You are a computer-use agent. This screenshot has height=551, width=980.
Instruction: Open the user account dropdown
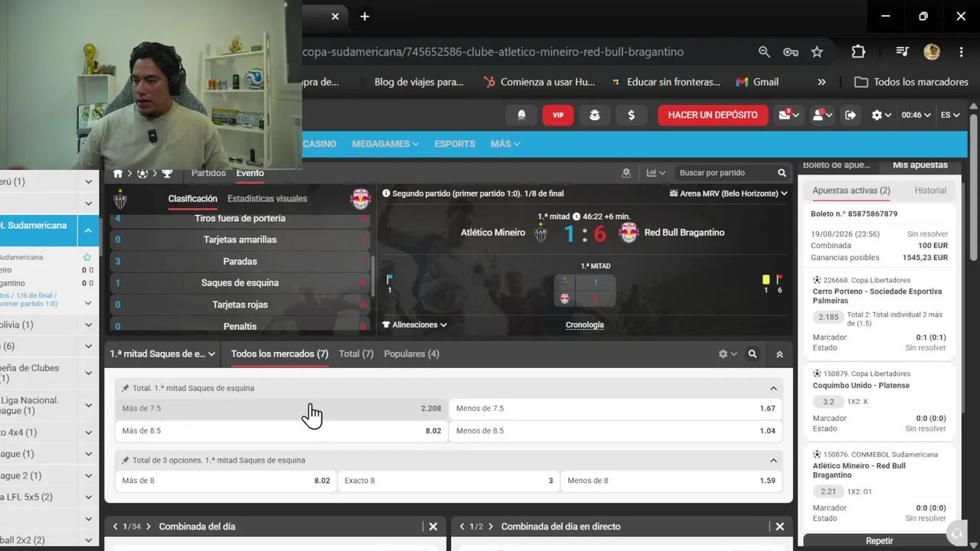[x=822, y=115]
